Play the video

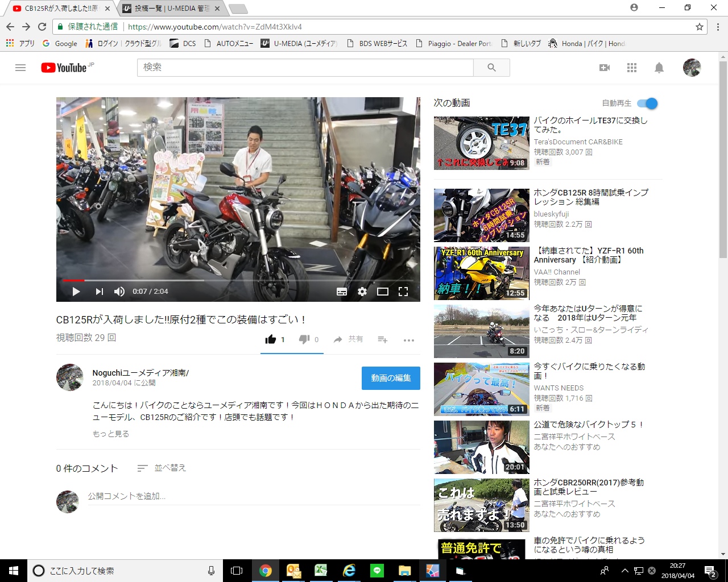(x=76, y=292)
